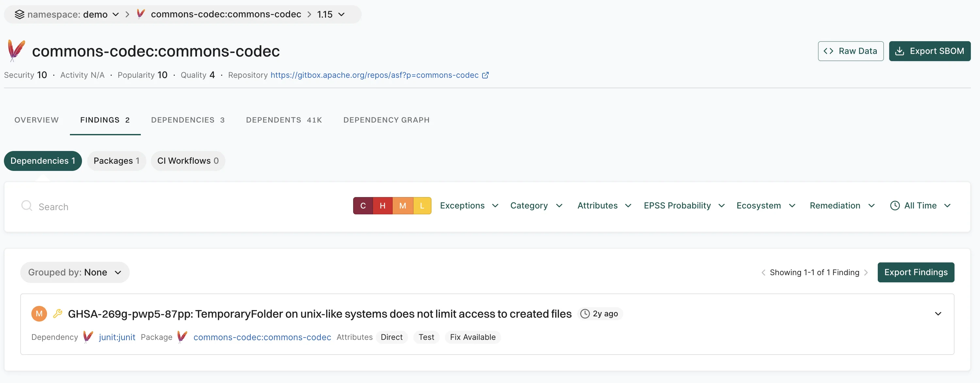Open the junit:junit dependency link
Viewport: 980px width, 383px height.
[x=117, y=337]
